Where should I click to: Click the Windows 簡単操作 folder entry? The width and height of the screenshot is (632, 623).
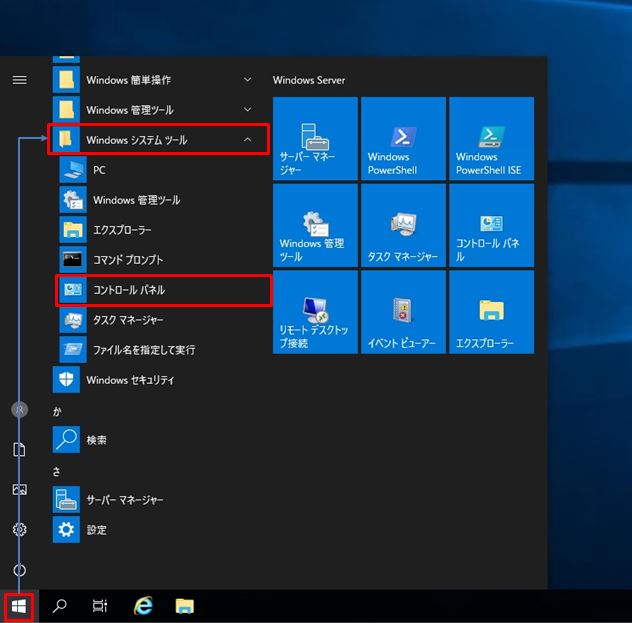(x=161, y=80)
